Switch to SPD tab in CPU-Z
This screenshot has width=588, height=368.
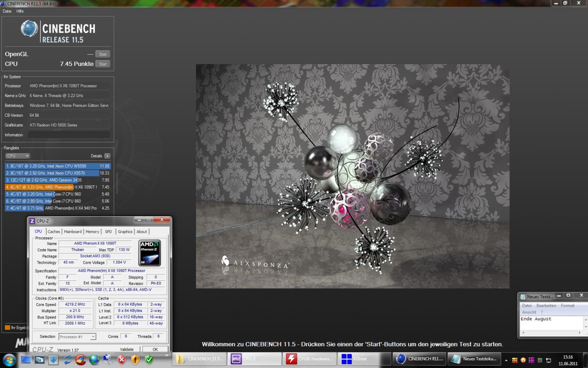coord(108,232)
